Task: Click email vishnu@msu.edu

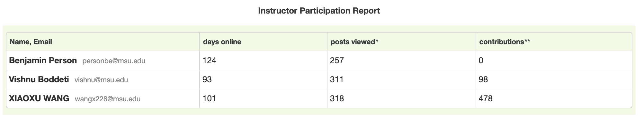Action: point(101,80)
